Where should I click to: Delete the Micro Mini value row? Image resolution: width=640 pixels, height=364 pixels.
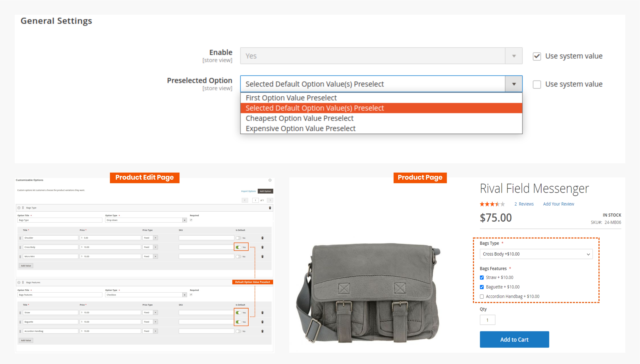262,256
